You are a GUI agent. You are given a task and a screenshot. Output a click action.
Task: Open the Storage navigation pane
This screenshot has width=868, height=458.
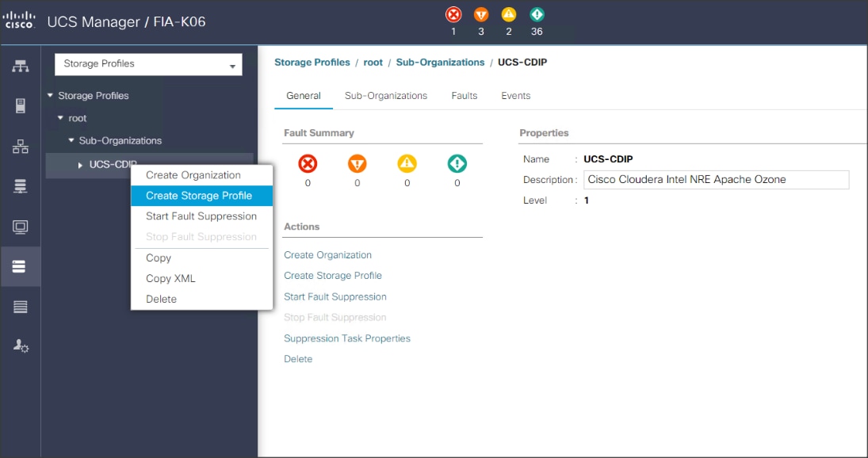21,266
